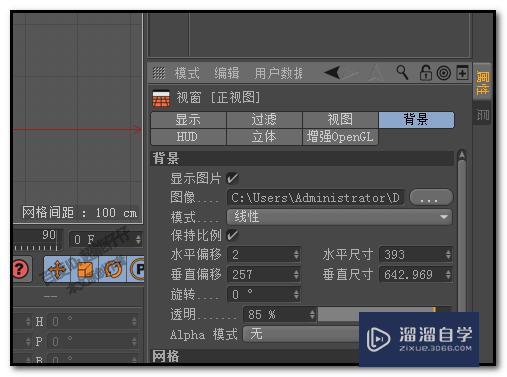The image size is (507, 377).
Task: Select the Rotate tool icon
Action: coord(113,269)
